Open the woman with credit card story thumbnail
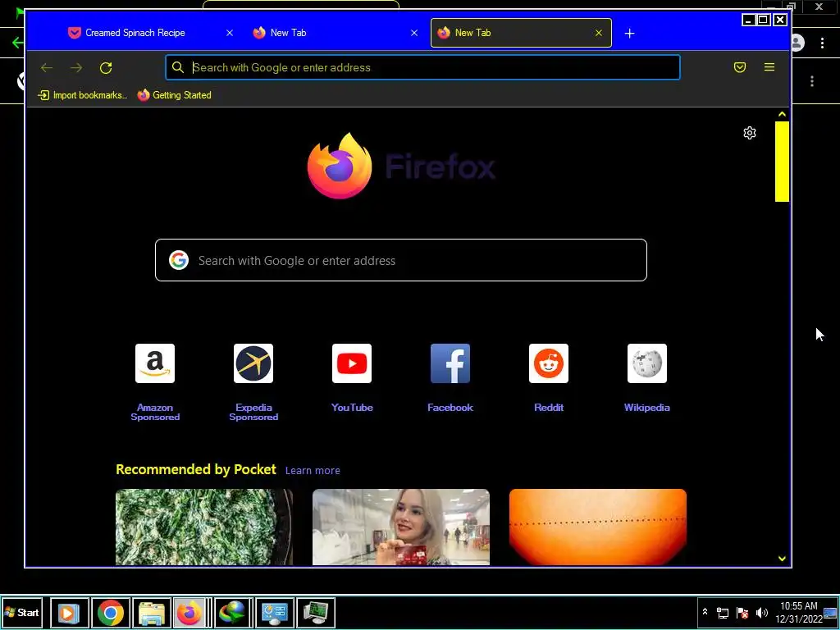 [400, 527]
